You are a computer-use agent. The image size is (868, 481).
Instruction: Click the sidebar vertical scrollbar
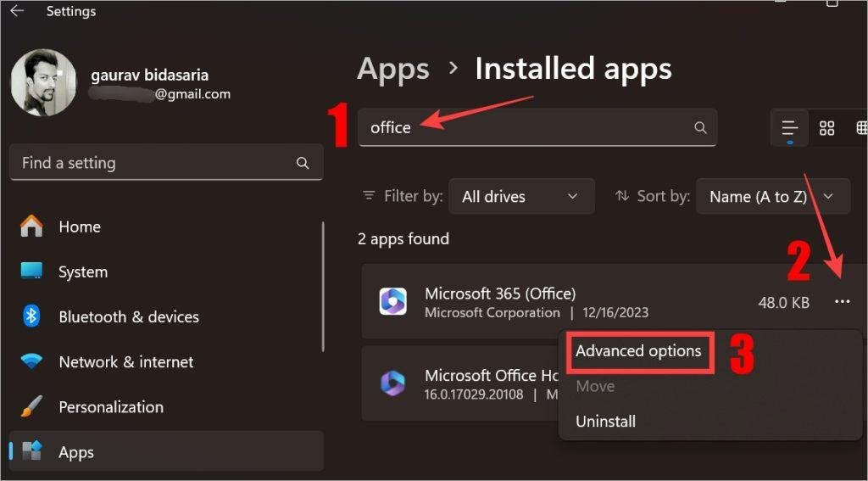[x=323, y=287]
